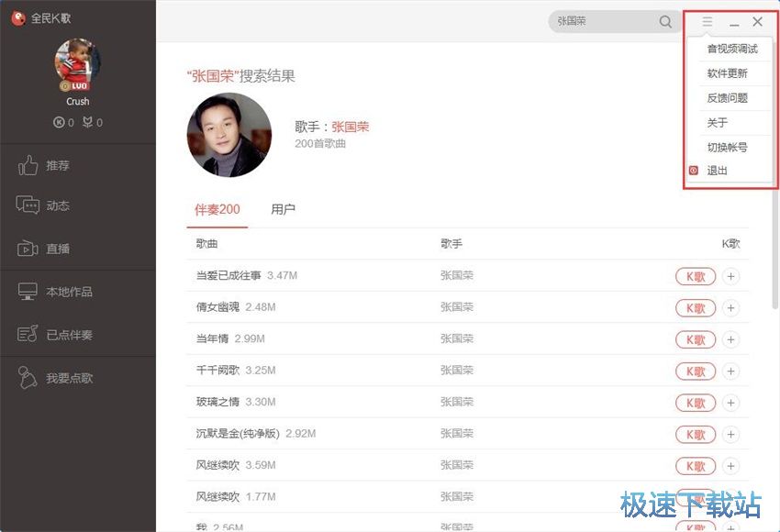Open 本地作品 monitor sidebar item

point(55,292)
